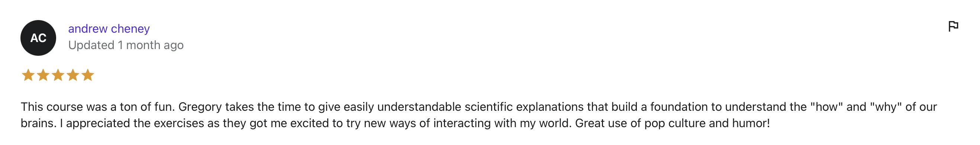Select the first gold rating star
This screenshot has height=145, width=980.
(28, 75)
